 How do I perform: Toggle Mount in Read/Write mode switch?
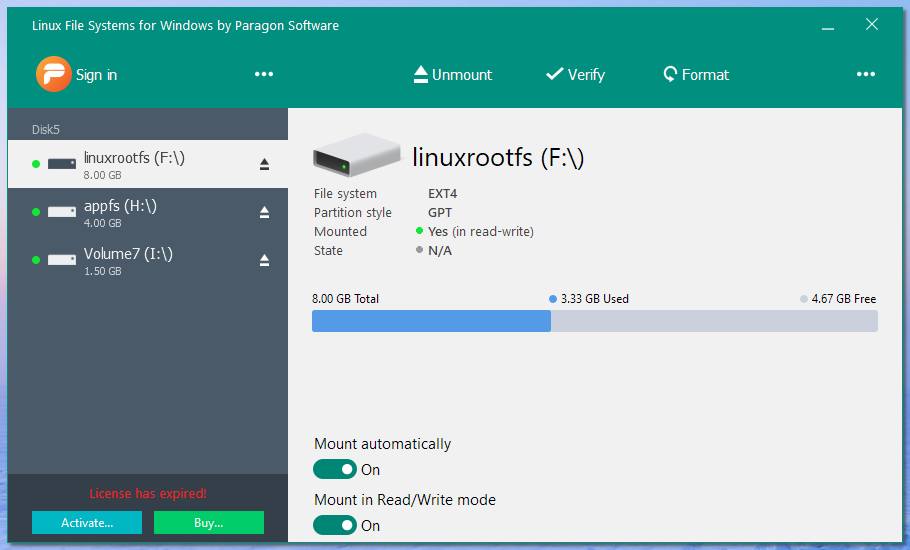(335, 525)
